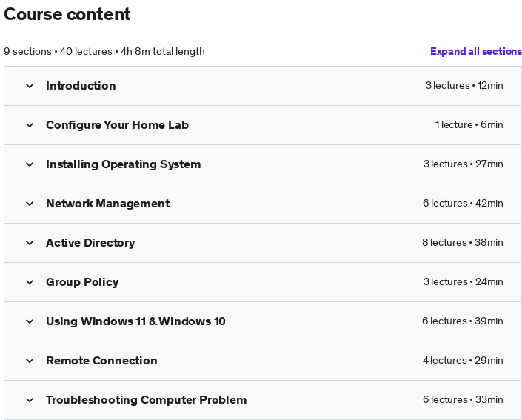Click the '8 lectures • 38min' text

coord(463,243)
